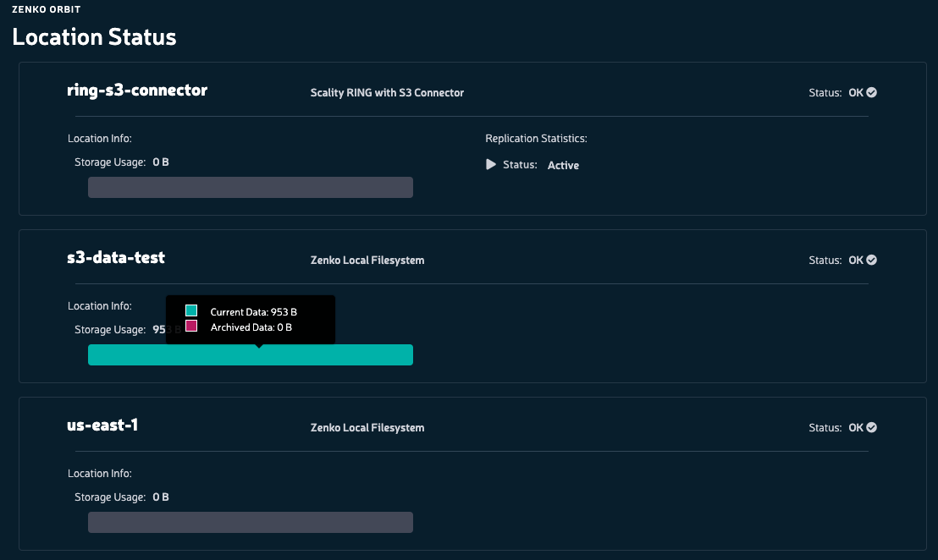
Task: Select the us-east-1 location title
Action: tap(102, 425)
